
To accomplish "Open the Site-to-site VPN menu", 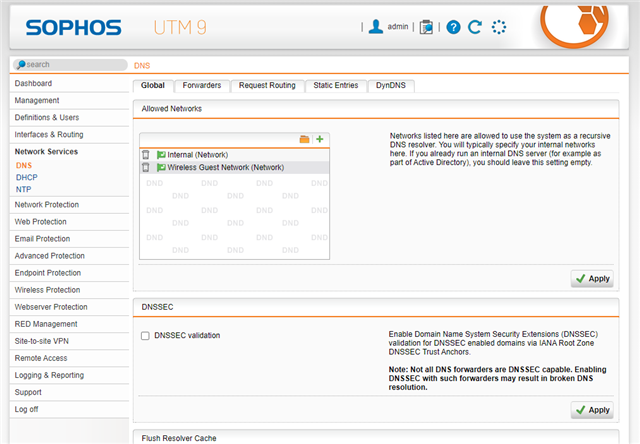I will [x=69, y=341].
